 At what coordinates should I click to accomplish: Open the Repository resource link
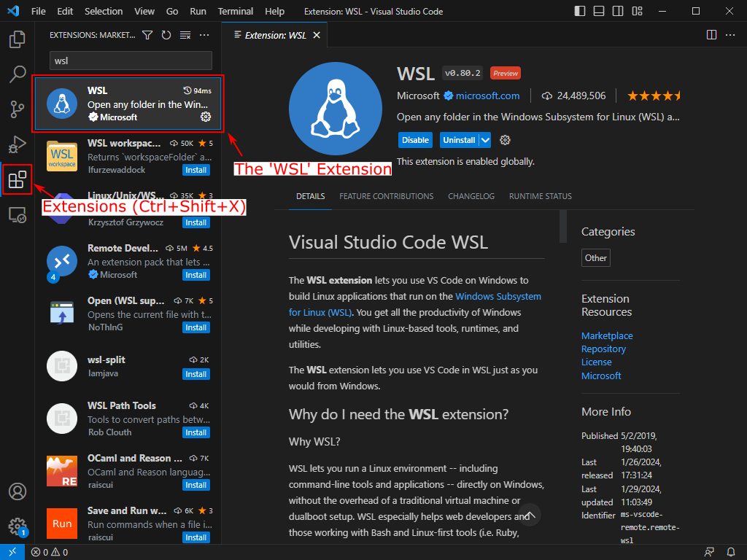click(603, 349)
